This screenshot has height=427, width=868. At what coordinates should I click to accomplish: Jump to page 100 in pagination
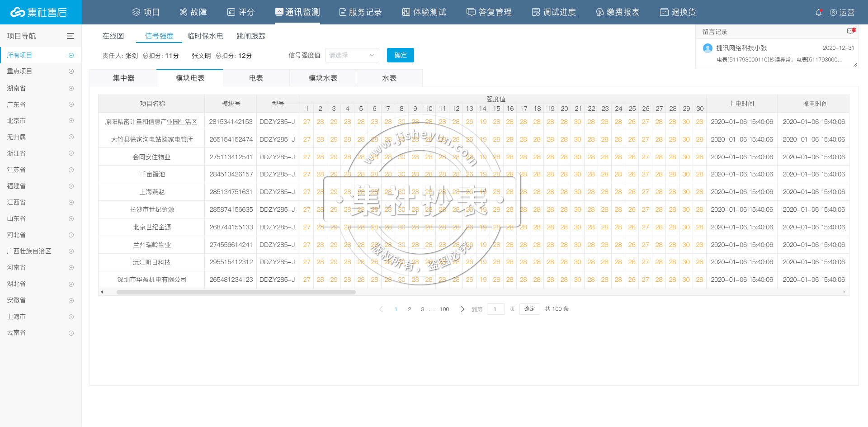point(444,309)
